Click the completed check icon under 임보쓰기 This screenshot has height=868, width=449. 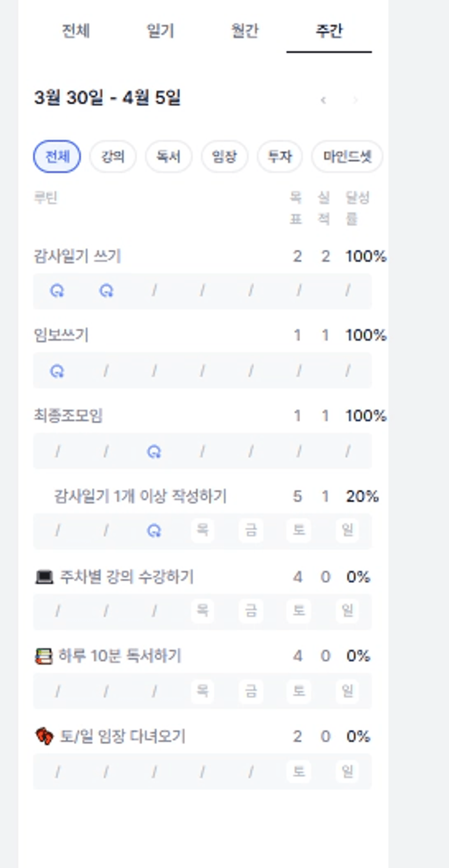[x=57, y=371]
